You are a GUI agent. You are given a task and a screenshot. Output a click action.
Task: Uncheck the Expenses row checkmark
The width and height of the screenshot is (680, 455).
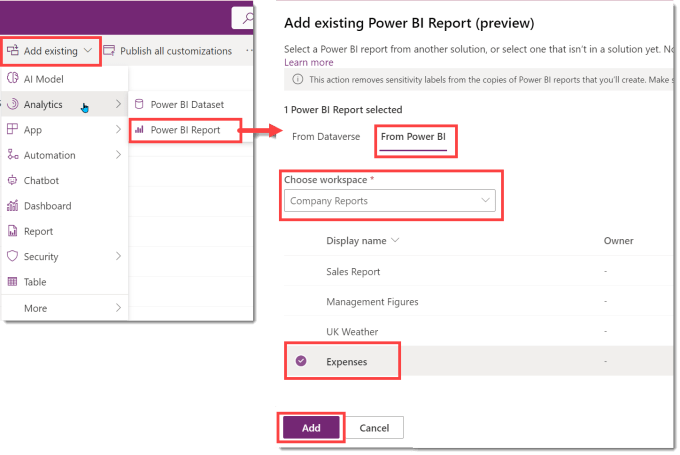(301, 361)
